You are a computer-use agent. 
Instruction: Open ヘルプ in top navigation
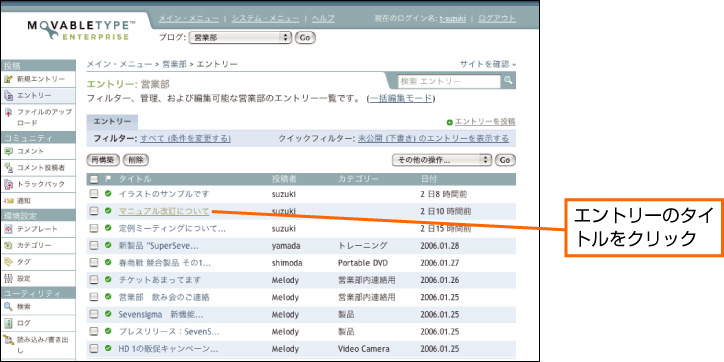[x=323, y=18]
